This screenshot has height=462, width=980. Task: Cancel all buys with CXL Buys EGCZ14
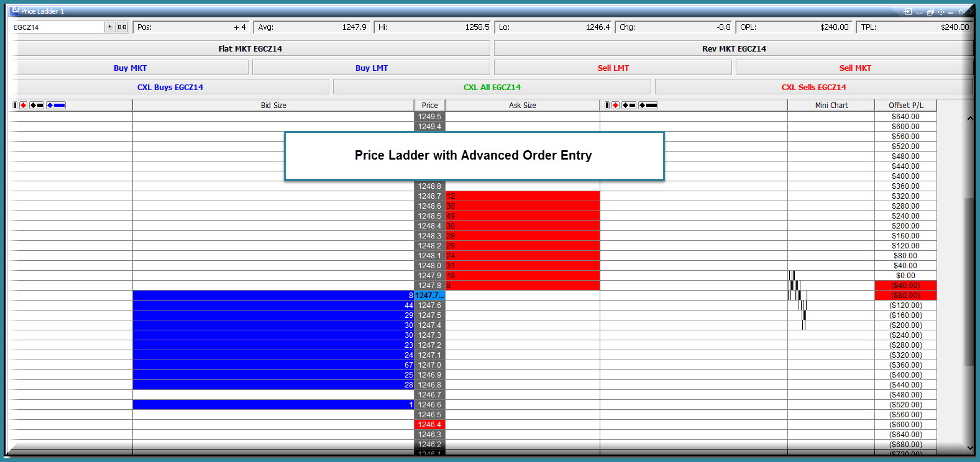(x=170, y=87)
